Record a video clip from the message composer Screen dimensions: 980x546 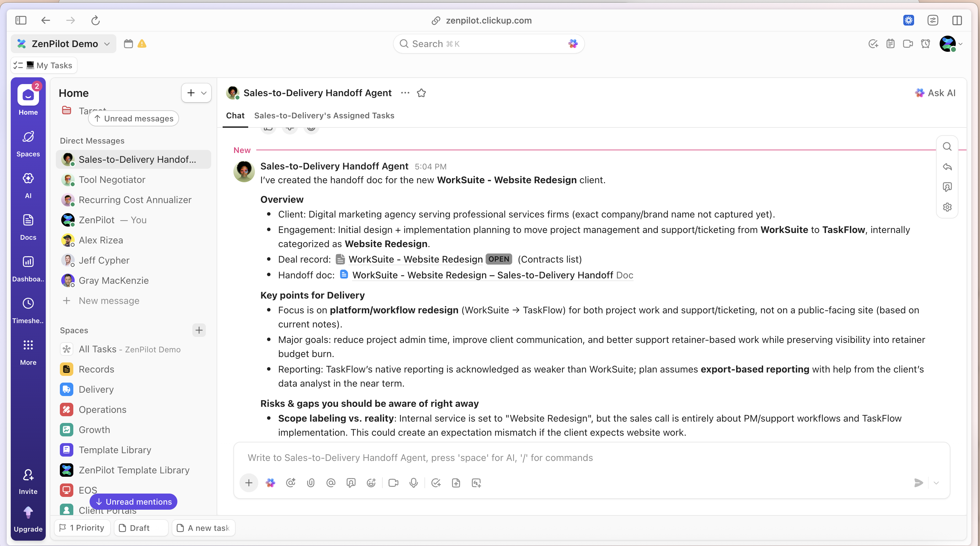point(393,483)
